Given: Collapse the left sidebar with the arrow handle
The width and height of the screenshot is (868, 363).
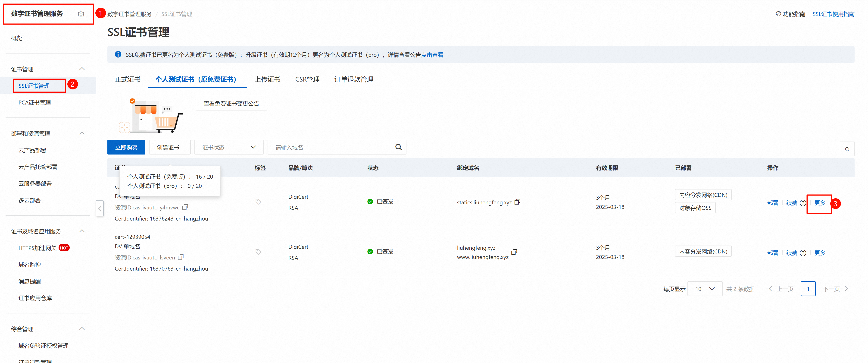Looking at the screenshot, I should (x=100, y=208).
